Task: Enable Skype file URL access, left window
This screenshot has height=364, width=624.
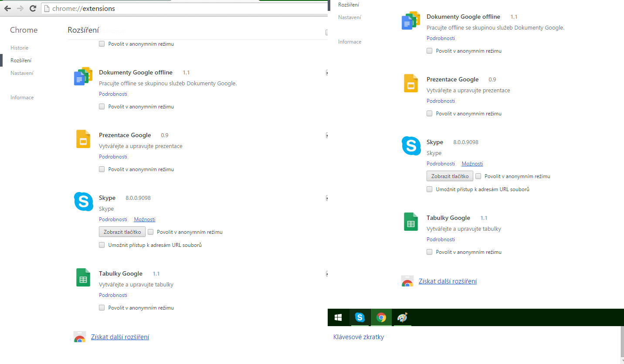Action: [102, 245]
